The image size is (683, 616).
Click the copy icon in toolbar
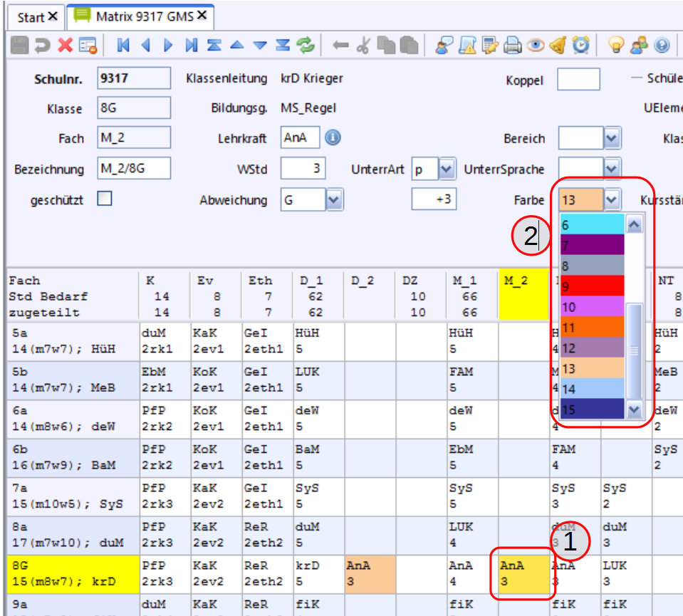click(386, 45)
